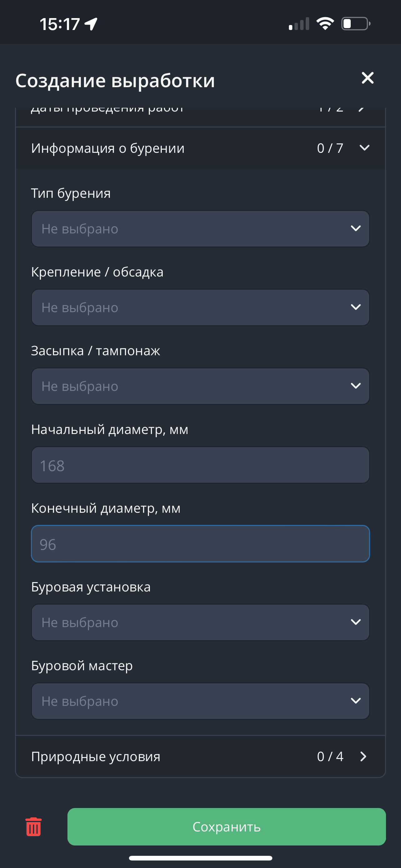Focus the Начальный диаметр input field

[200, 465]
